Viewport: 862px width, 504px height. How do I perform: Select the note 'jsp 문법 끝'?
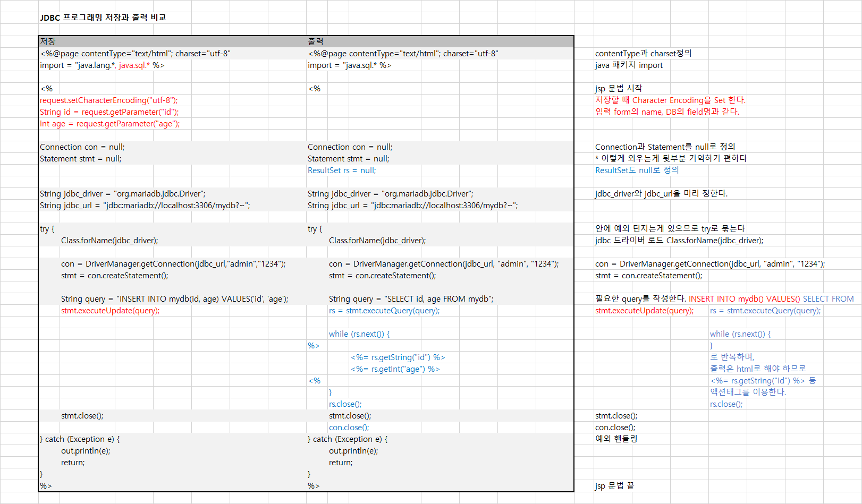click(x=615, y=485)
